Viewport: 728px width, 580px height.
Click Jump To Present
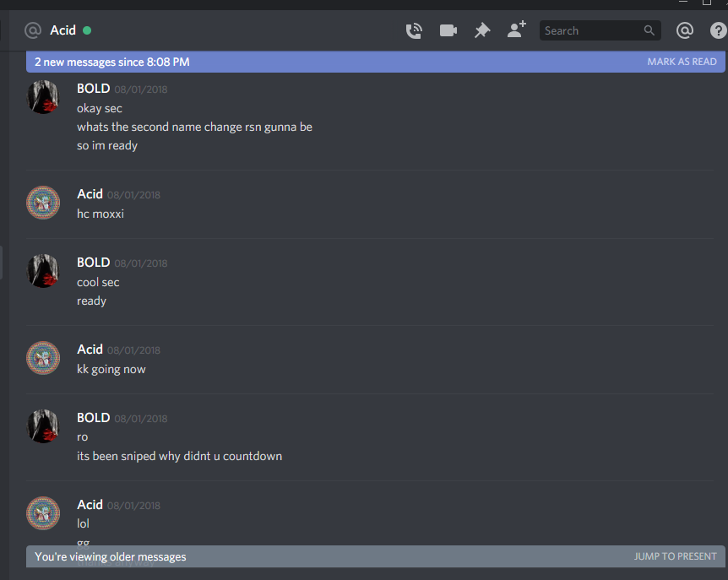pos(675,556)
